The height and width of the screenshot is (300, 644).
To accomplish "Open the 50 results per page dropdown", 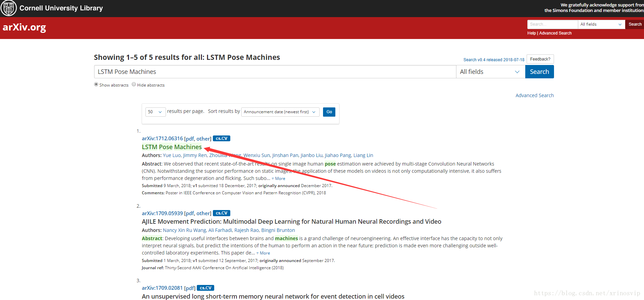I will pos(155,112).
